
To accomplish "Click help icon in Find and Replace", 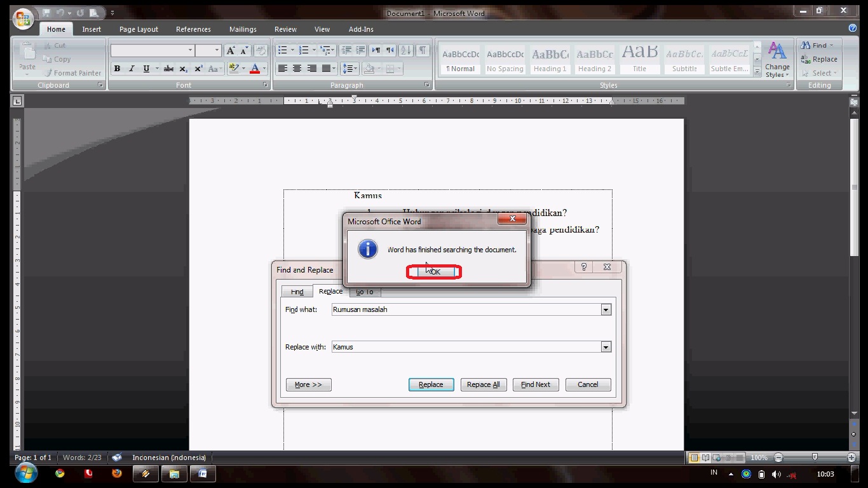I will 584,267.
